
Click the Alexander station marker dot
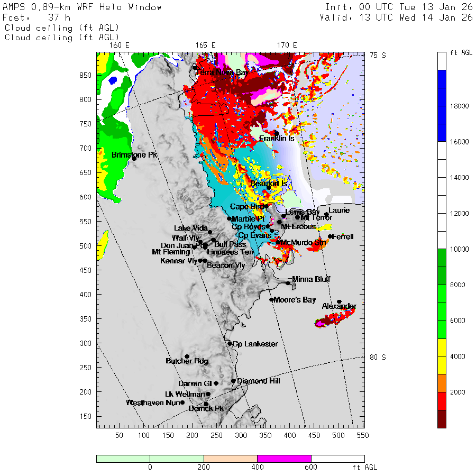click(339, 301)
